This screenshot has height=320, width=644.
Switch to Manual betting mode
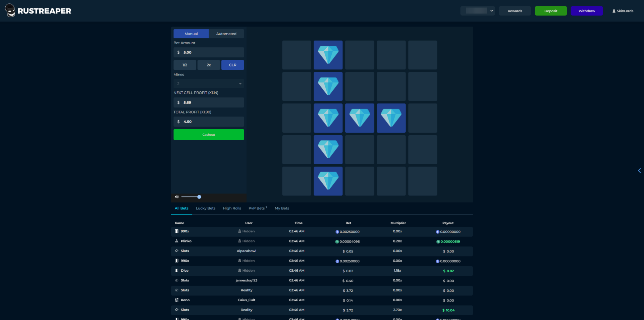click(191, 34)
